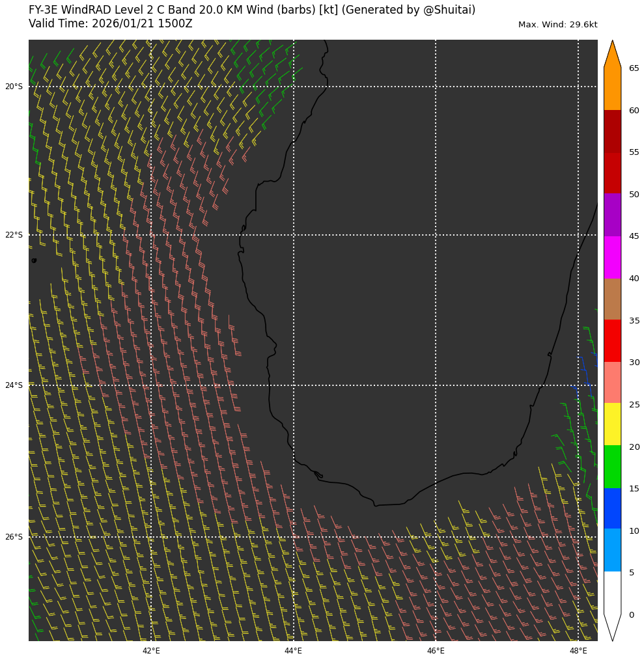Click the 20°S latitude axis label
The width and height of the screenshot is (644, 660).
(14, 87)
